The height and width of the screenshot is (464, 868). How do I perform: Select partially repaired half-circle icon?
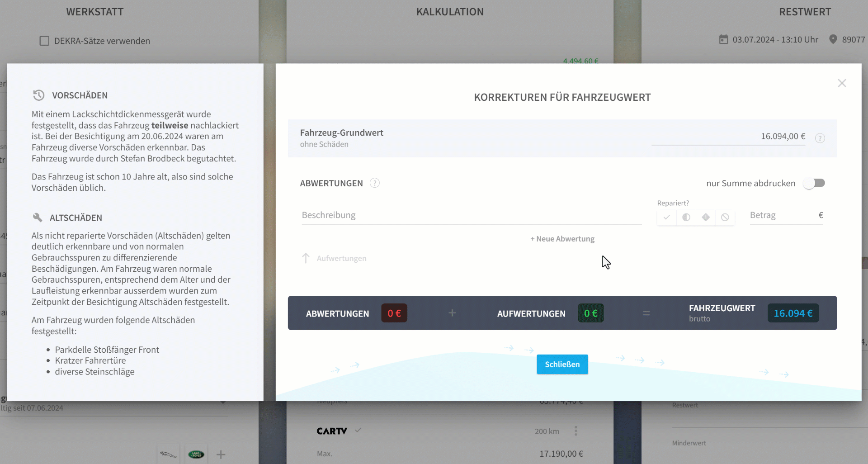(686, 217)
